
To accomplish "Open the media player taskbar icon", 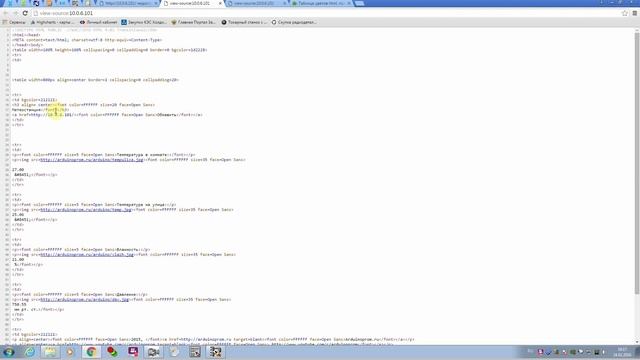I will click(x=71, y=352).
